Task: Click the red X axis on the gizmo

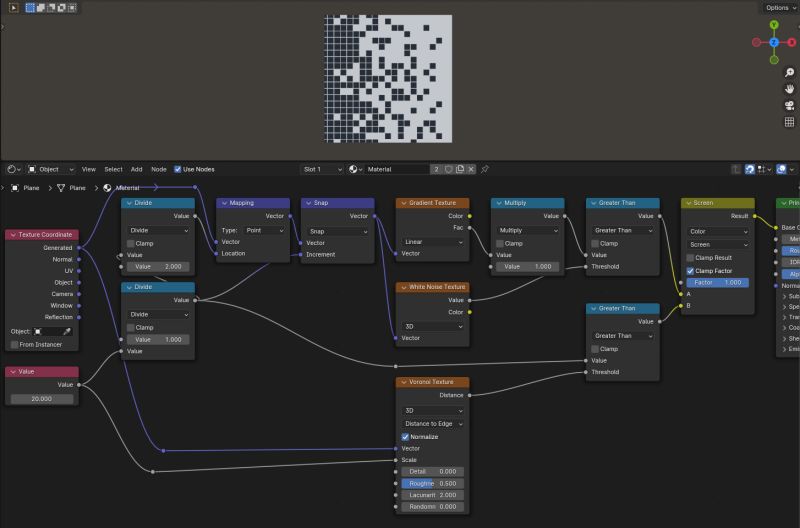Action: tap(792, 42)
